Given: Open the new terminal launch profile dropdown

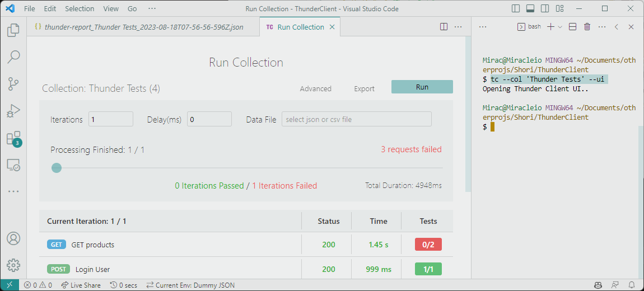Looking at the screenshot, I should tap(560, 27).
